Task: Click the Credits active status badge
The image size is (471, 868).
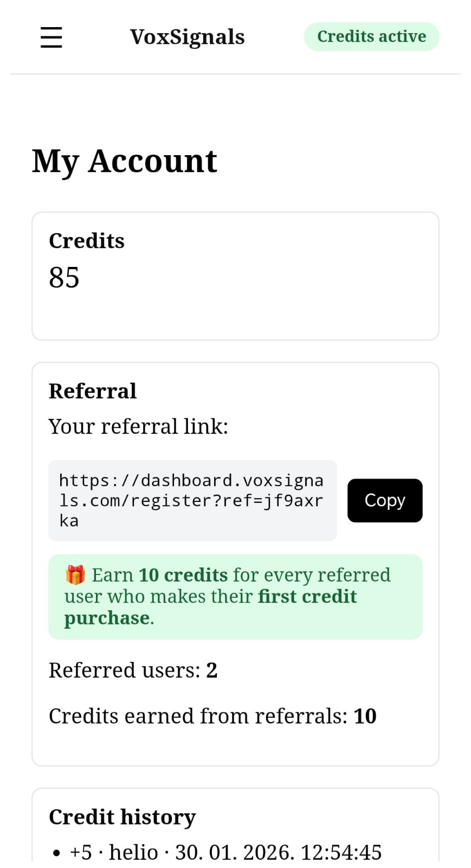Action: coord(371,36)
